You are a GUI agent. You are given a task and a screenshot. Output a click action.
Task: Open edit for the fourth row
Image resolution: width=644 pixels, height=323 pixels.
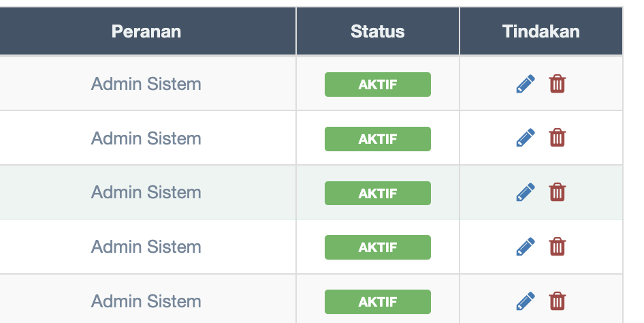[525, 247]
